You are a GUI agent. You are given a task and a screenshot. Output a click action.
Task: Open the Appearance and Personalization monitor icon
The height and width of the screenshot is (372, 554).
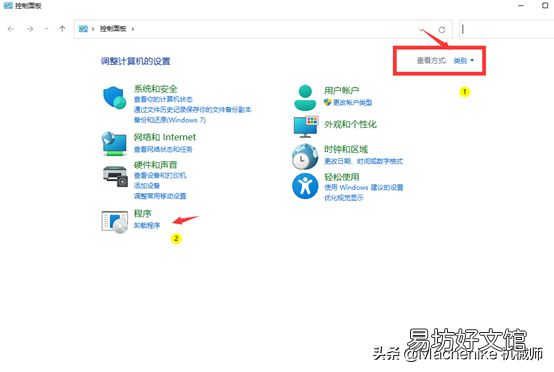pos(306,126)
